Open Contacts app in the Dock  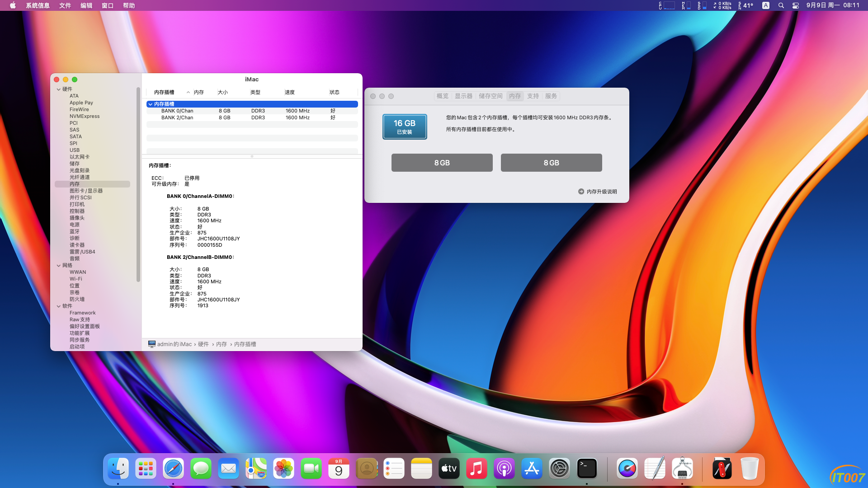pos(367,469)
